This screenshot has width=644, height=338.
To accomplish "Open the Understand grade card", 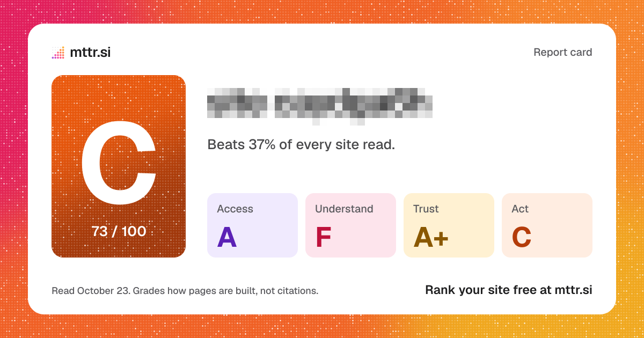I will [x=350, y=225].
